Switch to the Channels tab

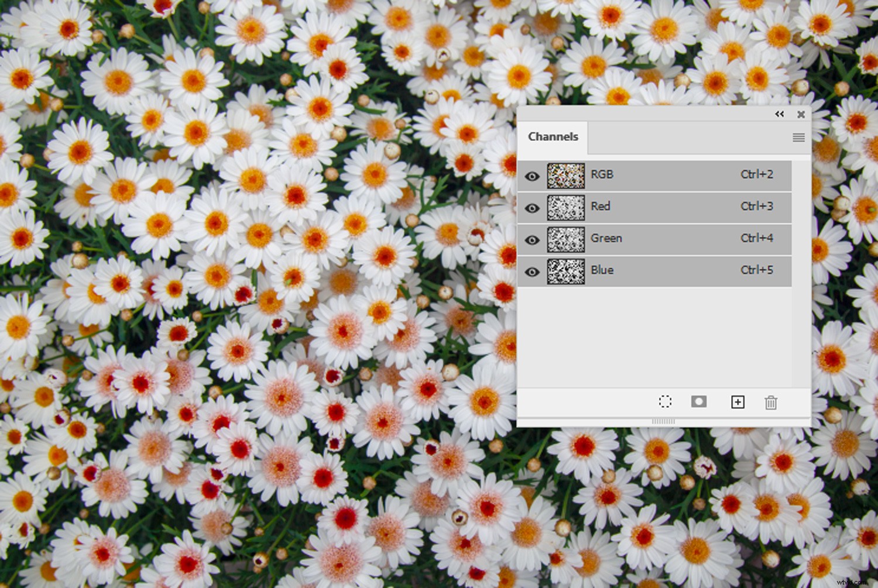point(553,136)
